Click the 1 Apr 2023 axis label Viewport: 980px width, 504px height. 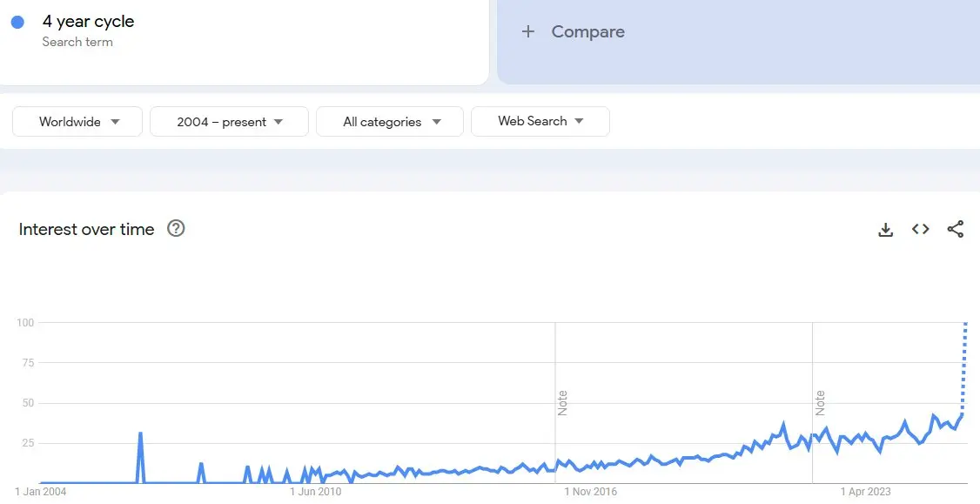point(865,492)
